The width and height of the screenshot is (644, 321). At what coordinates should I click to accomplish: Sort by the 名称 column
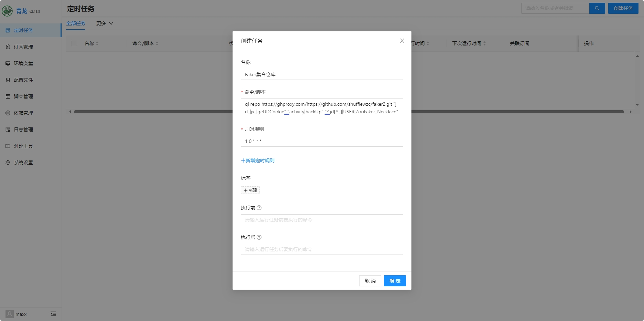[x=97, y=43]
